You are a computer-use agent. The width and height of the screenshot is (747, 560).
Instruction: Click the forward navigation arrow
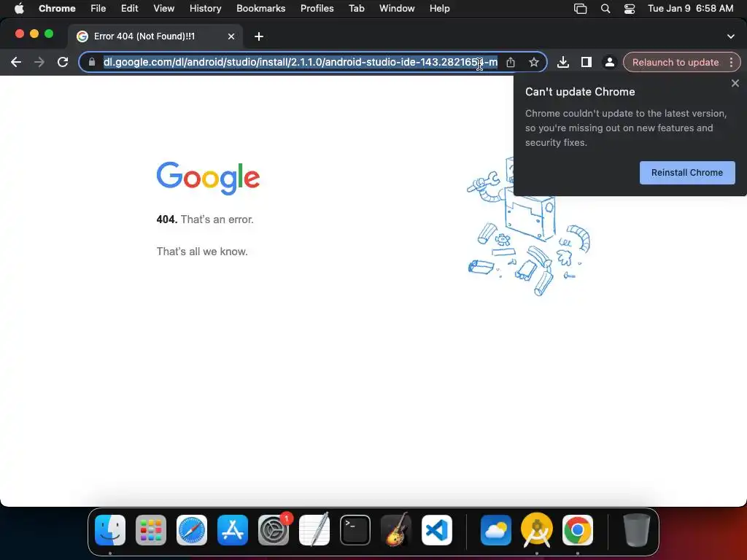click(x=39, y=62)
